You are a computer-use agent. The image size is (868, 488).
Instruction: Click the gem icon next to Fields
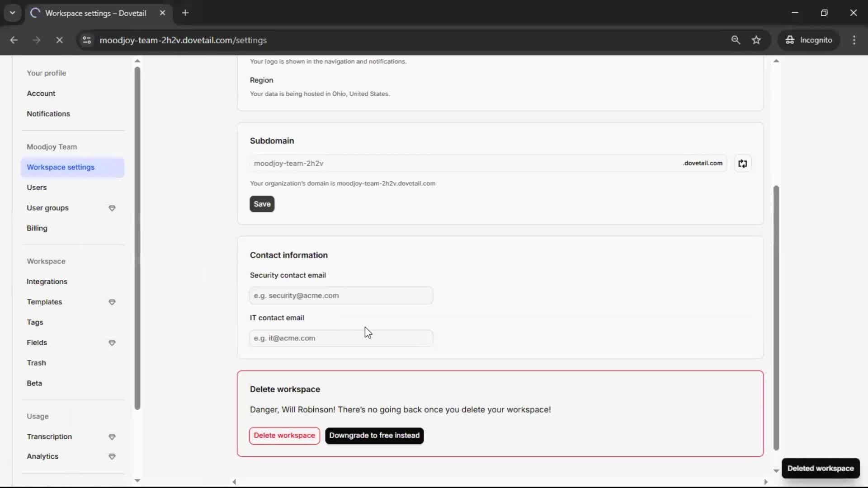[112, 343]
